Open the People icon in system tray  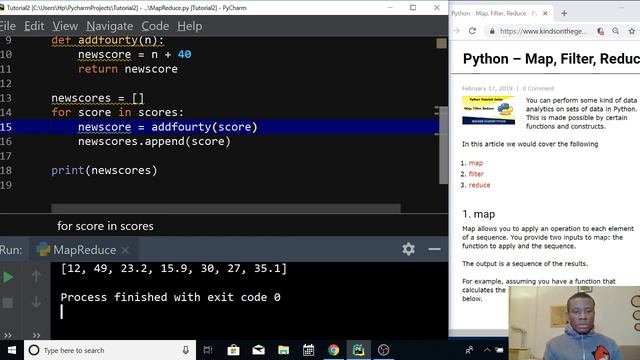(470, 350)
